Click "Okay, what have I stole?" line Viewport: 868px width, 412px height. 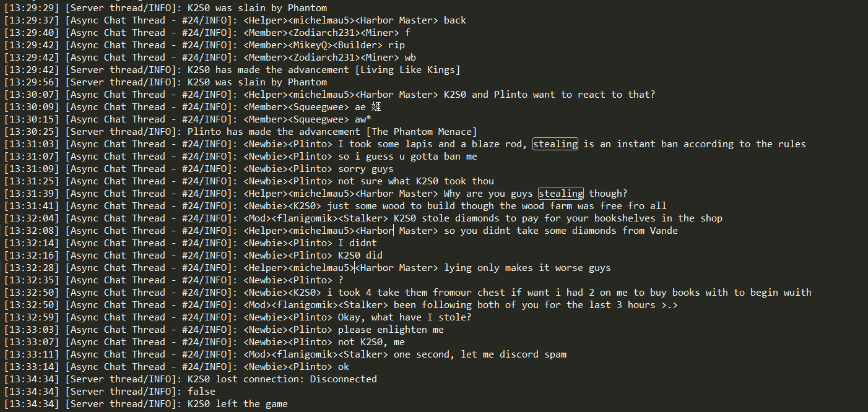click(x=405, y=317)
